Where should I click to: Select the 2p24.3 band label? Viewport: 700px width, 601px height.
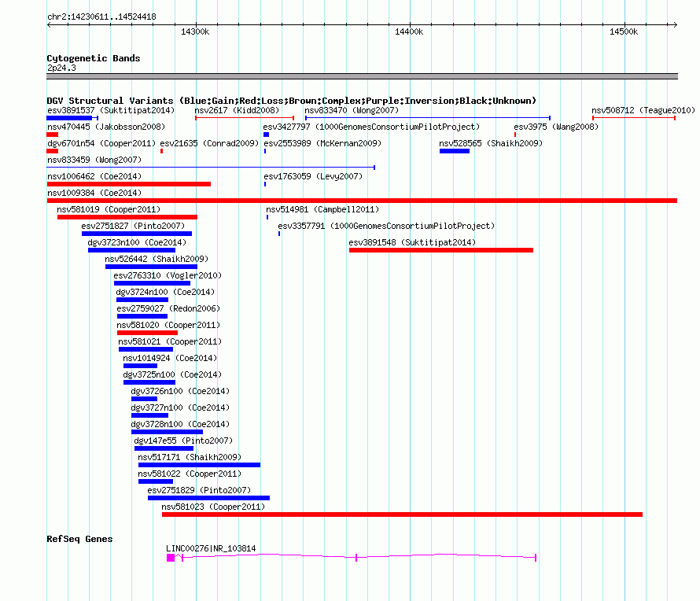(61, 68)
